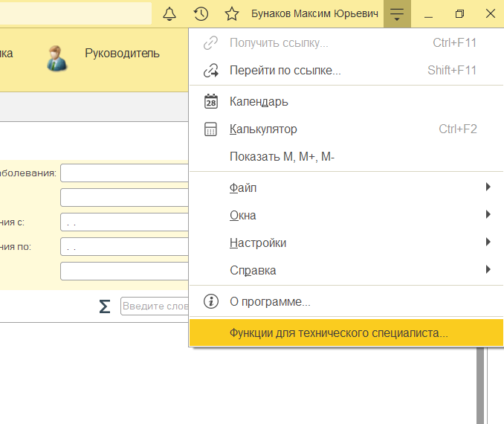
Task: Click the О программе info icon
Action: click(x=211, y=302)
